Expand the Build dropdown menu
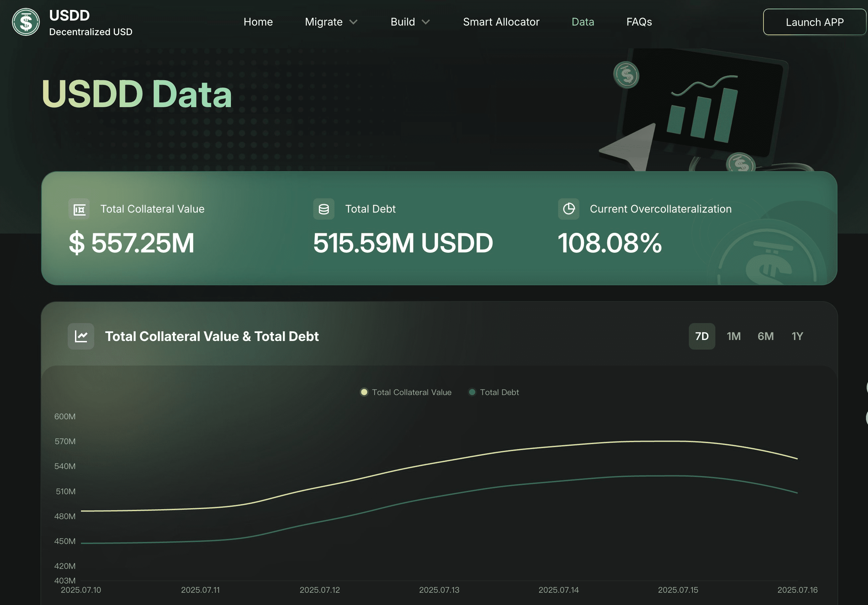868x605 pixels. click(402, 22)
